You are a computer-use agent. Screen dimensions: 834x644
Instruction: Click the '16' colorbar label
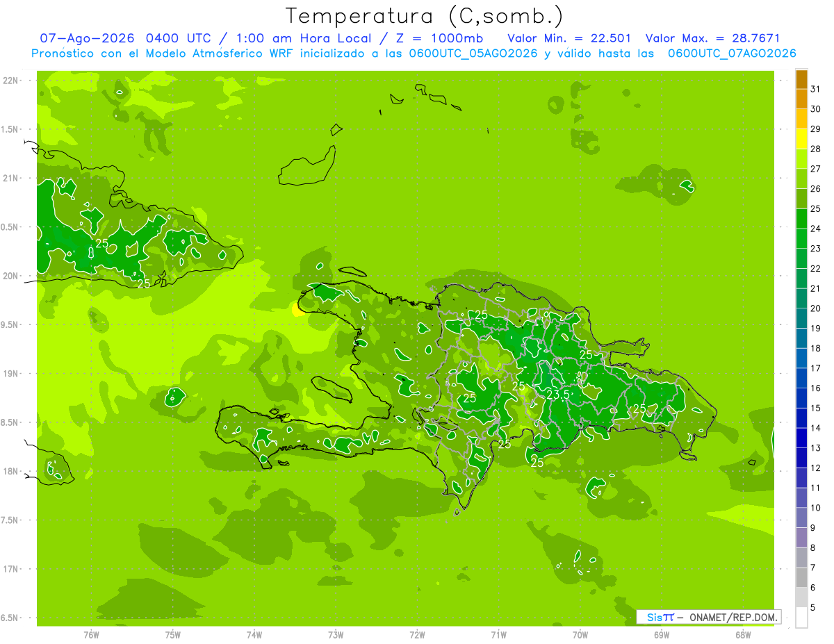tap(815, 388)
